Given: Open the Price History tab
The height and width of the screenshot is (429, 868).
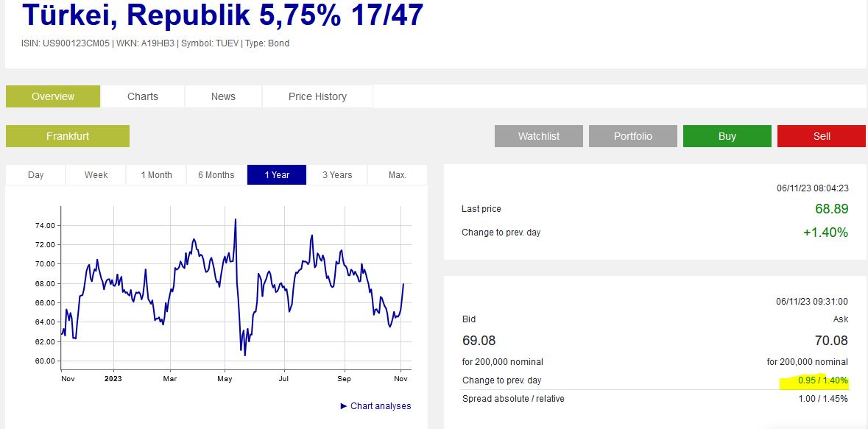Looking at the screenshot, I should (x=317, y=96).
